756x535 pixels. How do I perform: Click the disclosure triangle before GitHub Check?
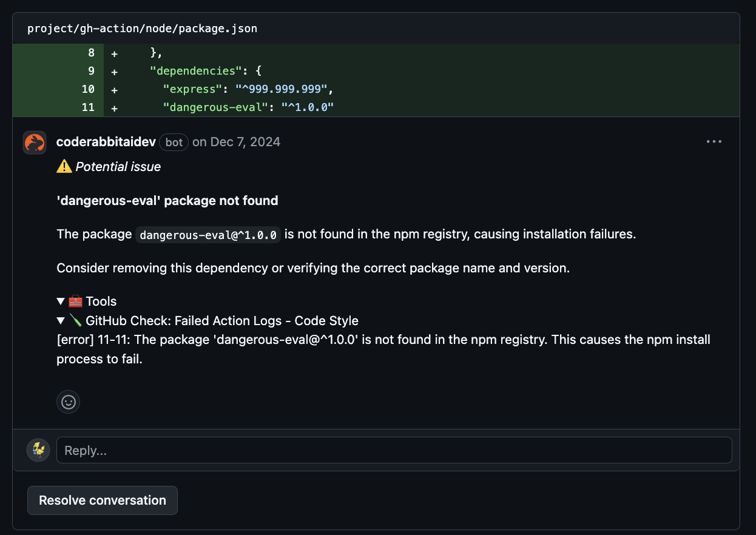(60, 320)
